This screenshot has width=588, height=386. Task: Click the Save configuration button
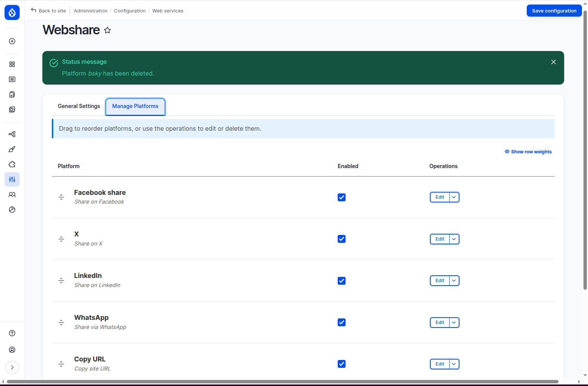554,11
